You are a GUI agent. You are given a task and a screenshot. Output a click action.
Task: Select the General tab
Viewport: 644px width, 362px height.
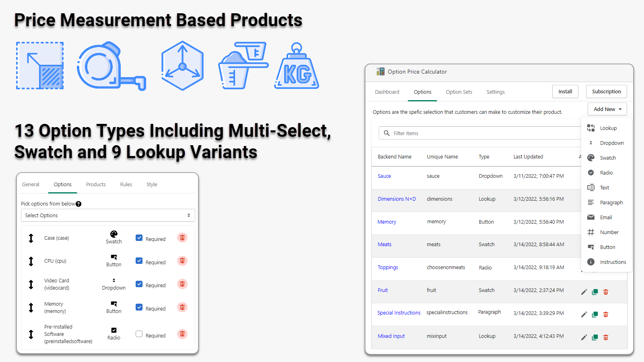pos(31,185)
